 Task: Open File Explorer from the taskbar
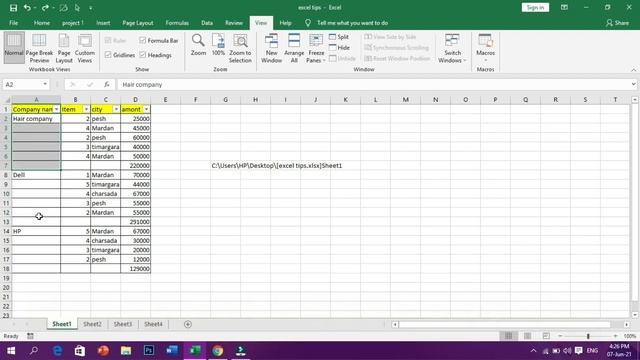126,350
